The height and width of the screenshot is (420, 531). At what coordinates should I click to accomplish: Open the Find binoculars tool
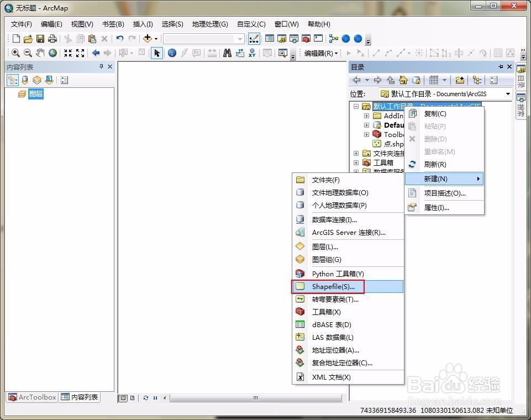pyautogui.click(x=228, y=53)
